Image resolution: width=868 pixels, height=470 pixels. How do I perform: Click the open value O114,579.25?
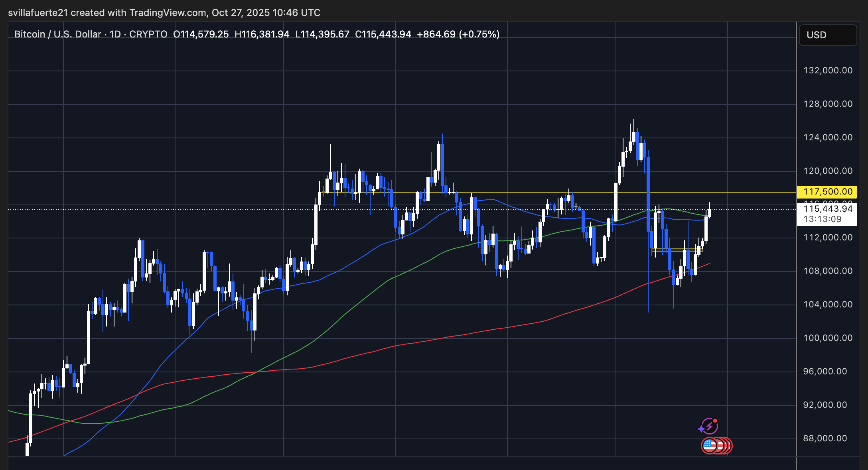[201, 34]
